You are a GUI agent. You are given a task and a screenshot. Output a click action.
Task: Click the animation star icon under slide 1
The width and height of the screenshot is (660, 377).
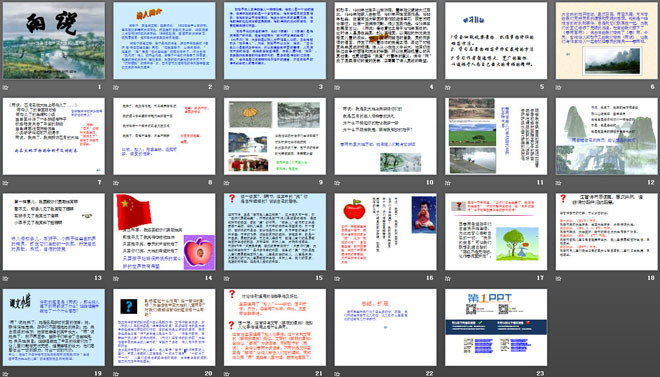point(5,88)
